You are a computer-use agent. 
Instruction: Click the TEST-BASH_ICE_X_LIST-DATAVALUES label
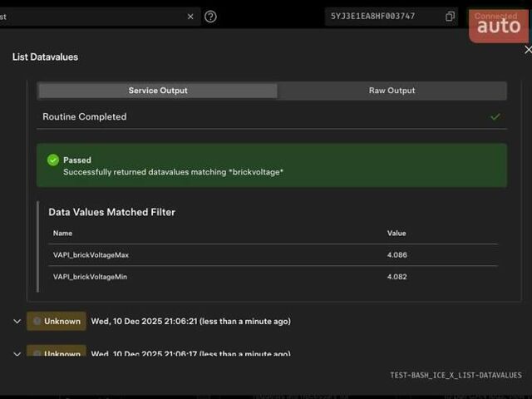(456, 376)
